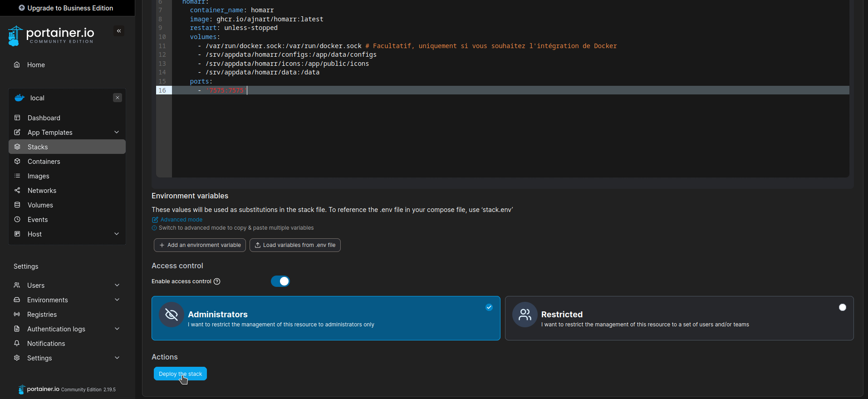Open the Registries menu item
Image resolution: width=868 pixels, height=399 pixels.
point(67,314)
